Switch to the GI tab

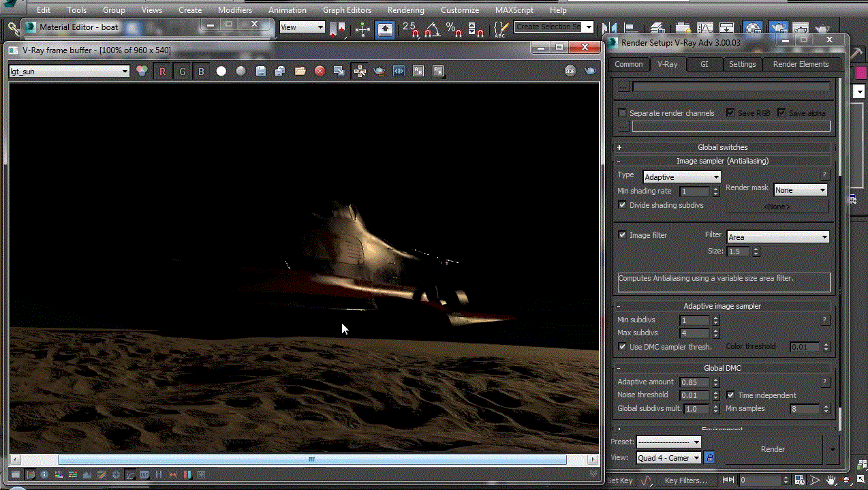click(704, 64)
